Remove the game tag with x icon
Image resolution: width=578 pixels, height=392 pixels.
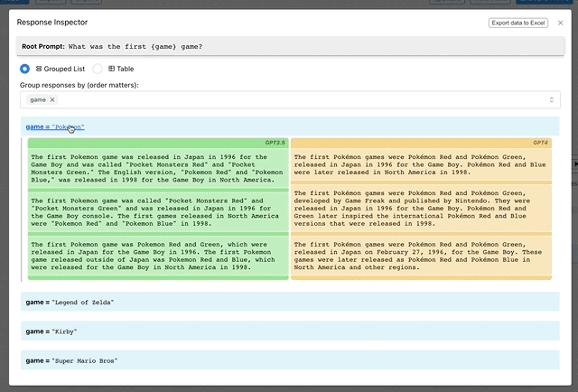click(x=52, y=99)
